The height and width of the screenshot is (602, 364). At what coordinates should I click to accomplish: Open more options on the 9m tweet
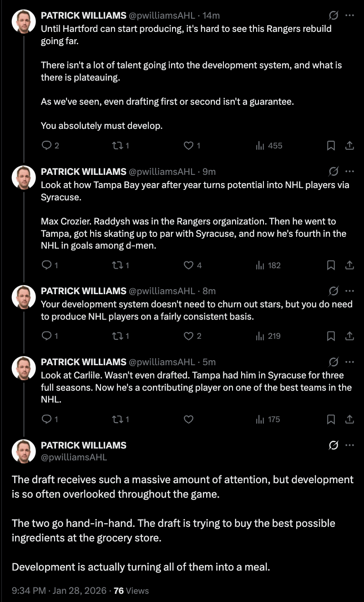point(349,172)
